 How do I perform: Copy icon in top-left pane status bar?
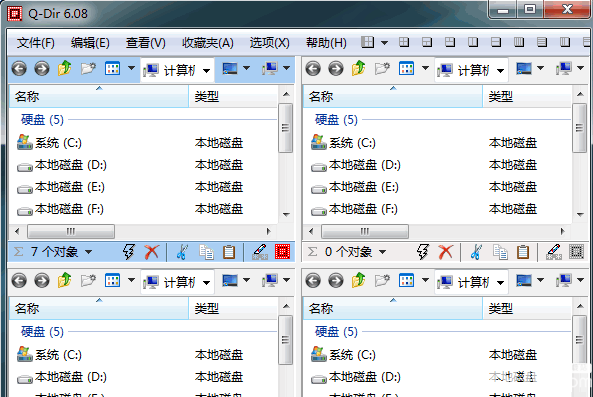tap(206, 252)
